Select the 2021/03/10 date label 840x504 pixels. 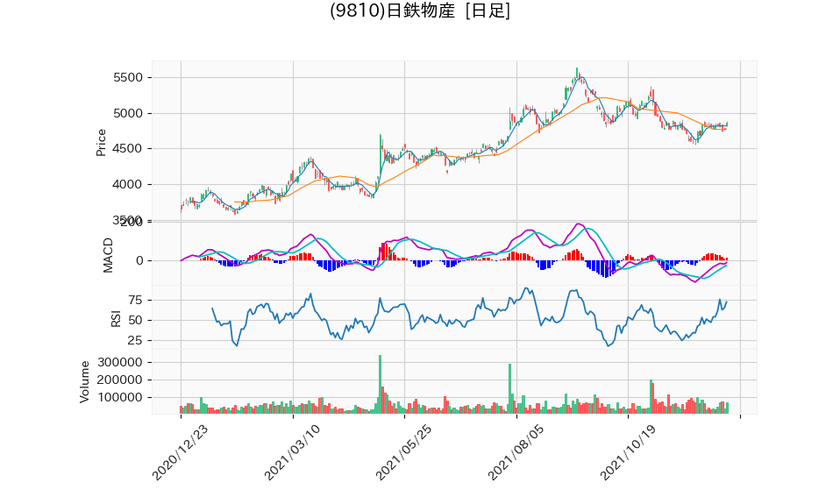point(292,452)
